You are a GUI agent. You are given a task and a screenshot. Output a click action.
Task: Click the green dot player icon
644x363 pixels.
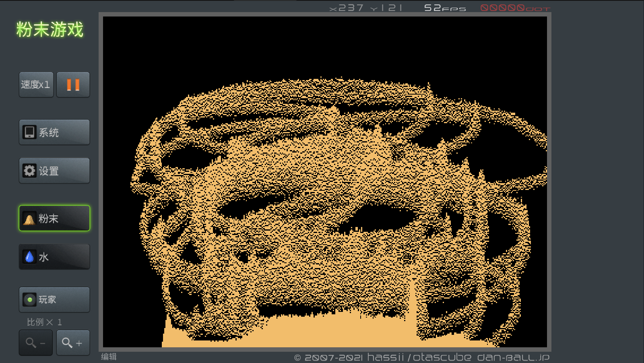coord(29,300)
